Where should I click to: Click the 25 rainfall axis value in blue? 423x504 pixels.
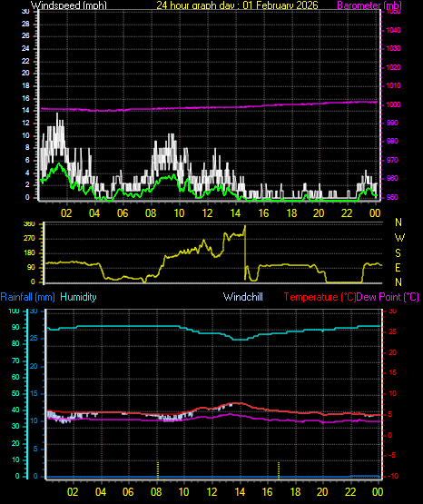[x=34, y=339]
